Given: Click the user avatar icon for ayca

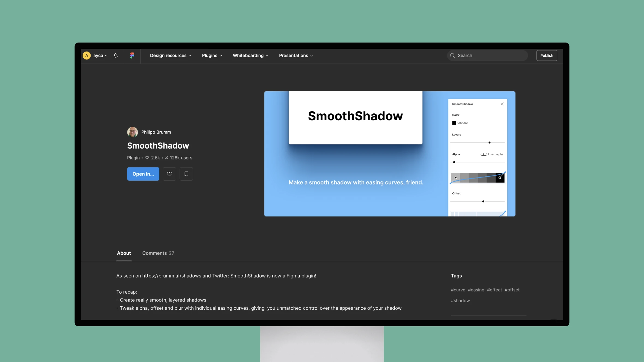Looking at the screenshot, I should tap(86, 55).
